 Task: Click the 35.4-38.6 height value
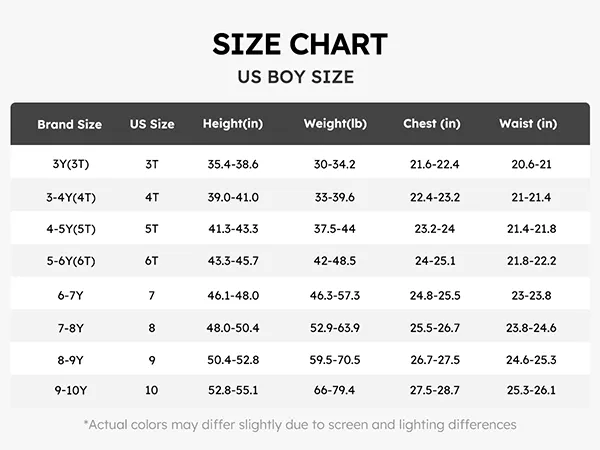[x=232, y=163]
